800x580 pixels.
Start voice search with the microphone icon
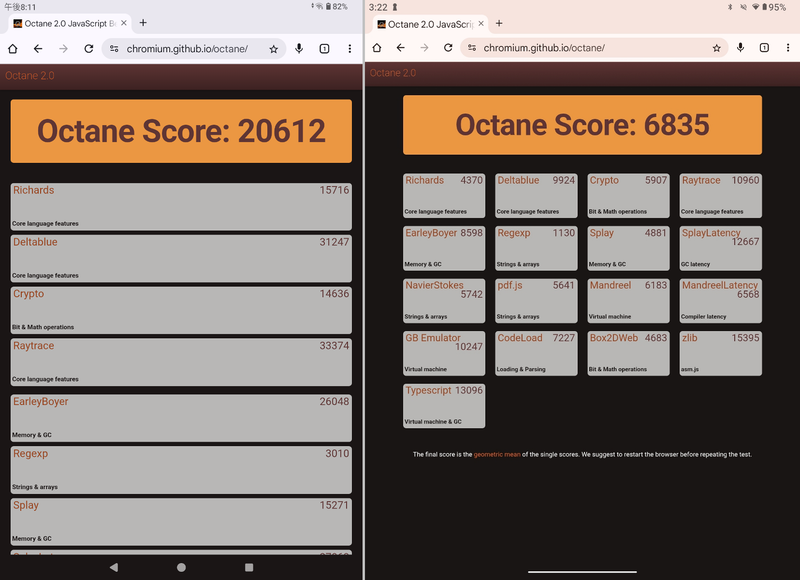pyautogui.click(x=299, y=47)
